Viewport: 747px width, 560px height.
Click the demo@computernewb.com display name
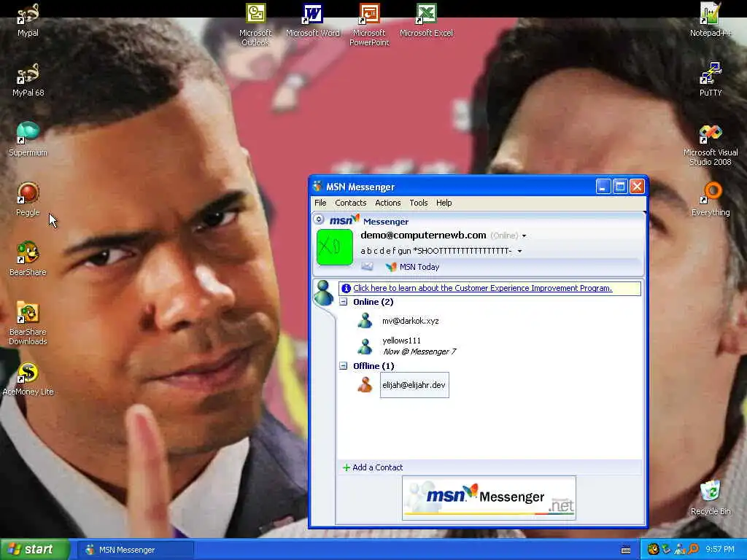point(423,236)
